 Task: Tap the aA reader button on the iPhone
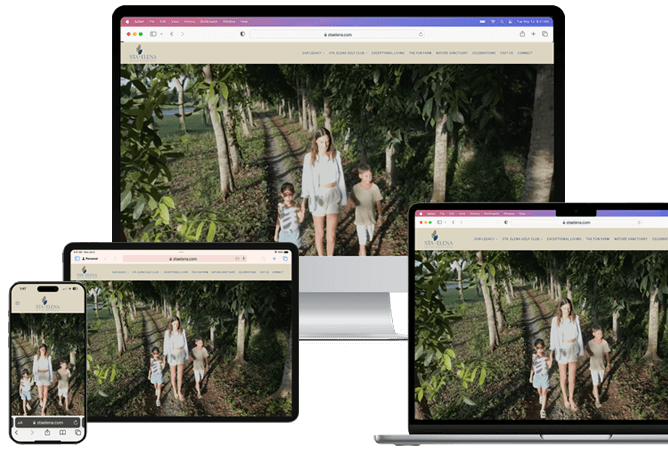[20, 422]
